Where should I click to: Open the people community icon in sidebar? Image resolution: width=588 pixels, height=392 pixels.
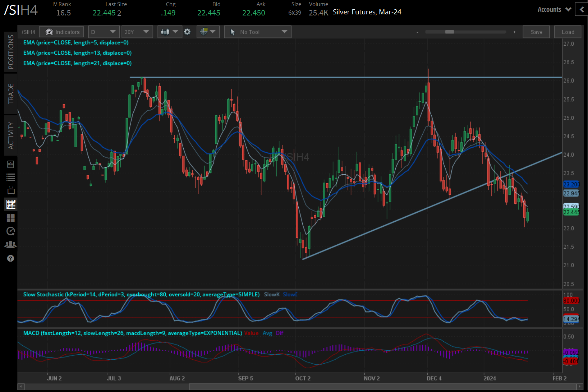[x=11, y=245]
